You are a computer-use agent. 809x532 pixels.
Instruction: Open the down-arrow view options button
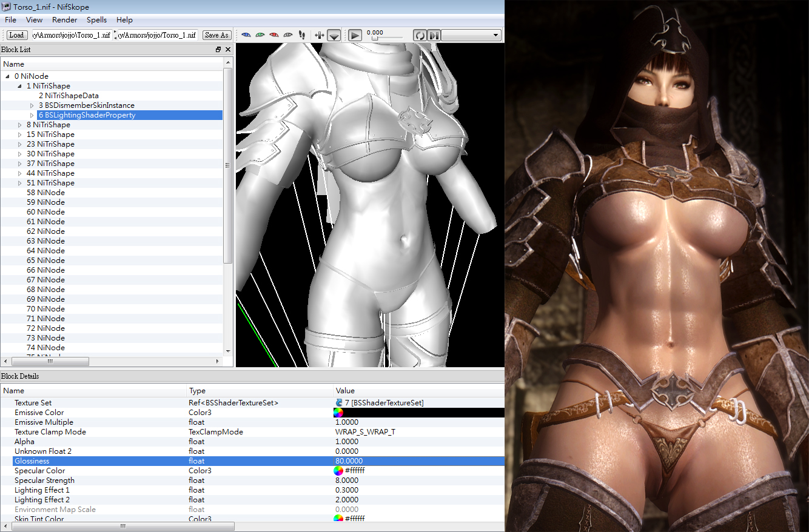click(x=334, y=35)
